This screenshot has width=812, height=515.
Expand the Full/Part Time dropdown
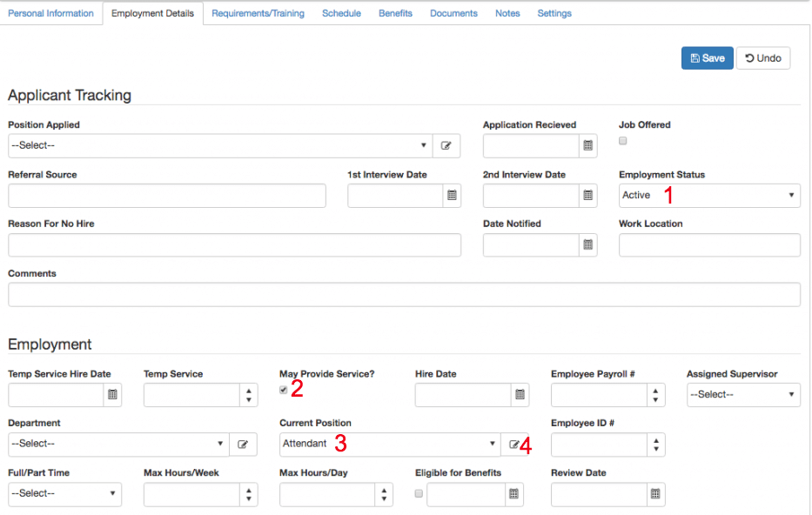tap(64, 493)
